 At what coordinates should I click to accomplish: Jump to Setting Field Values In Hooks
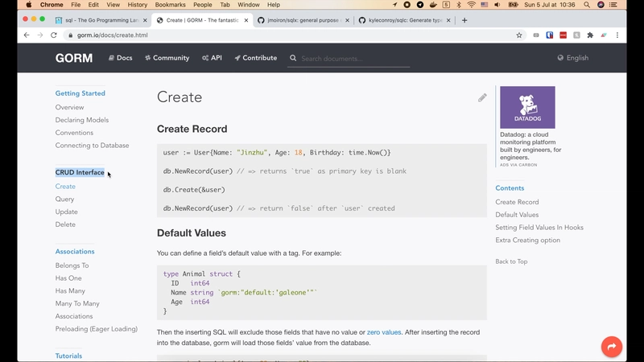[539, 228]
